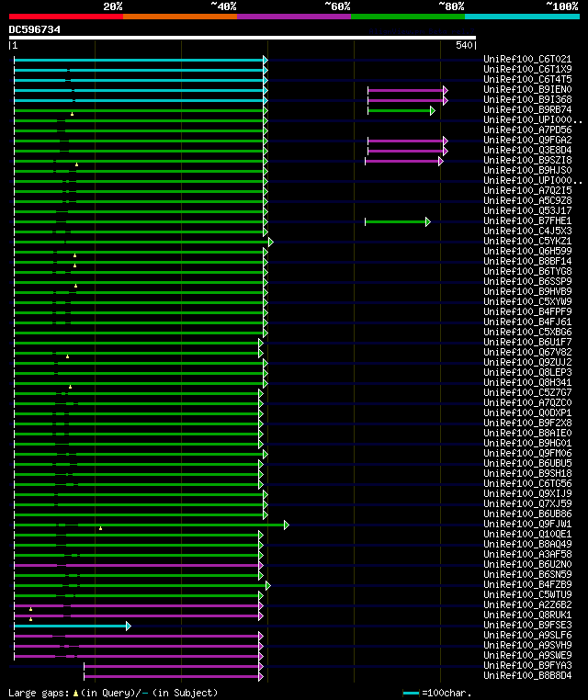Click the cyan ~100% legend segment
This screenshot has width=588, height=700.
522,17
